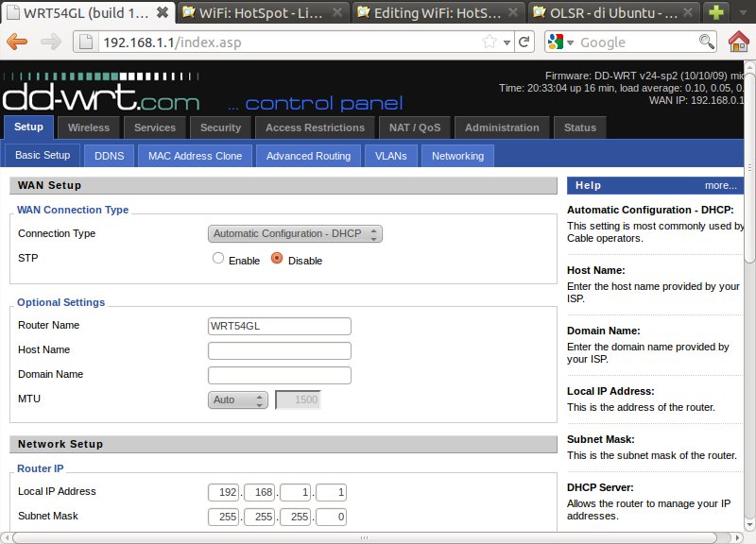756x544 pixels.
Task: Reload the page with the refresh icon
Action: tap(524, 42)
